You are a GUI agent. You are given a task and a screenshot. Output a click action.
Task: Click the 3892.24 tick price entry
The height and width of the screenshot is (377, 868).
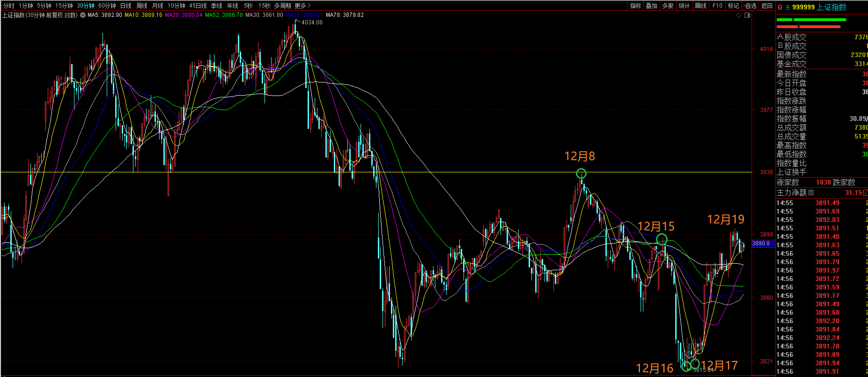click(x=827, y=338)
